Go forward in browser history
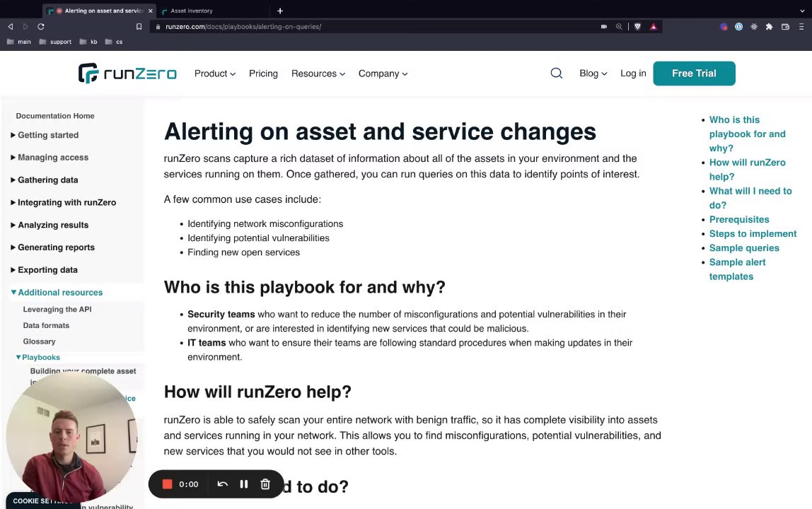The height and width of the screenshot is (509, 812). click(25, 26)
